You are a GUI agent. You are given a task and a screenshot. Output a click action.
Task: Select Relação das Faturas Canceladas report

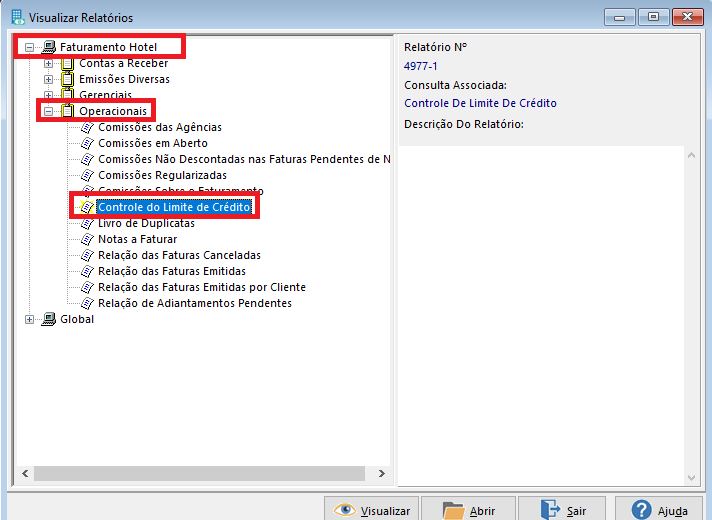click(179, 255)
